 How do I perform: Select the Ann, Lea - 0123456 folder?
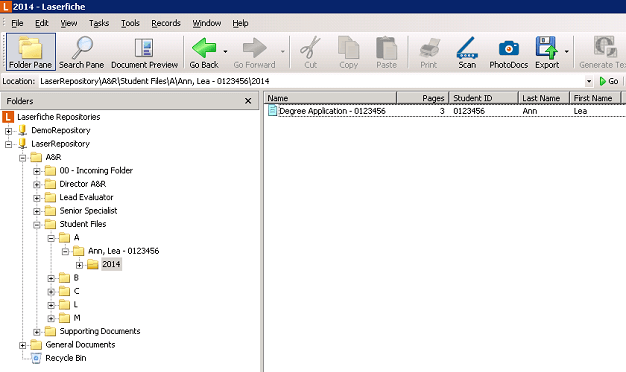click(123, 251)
